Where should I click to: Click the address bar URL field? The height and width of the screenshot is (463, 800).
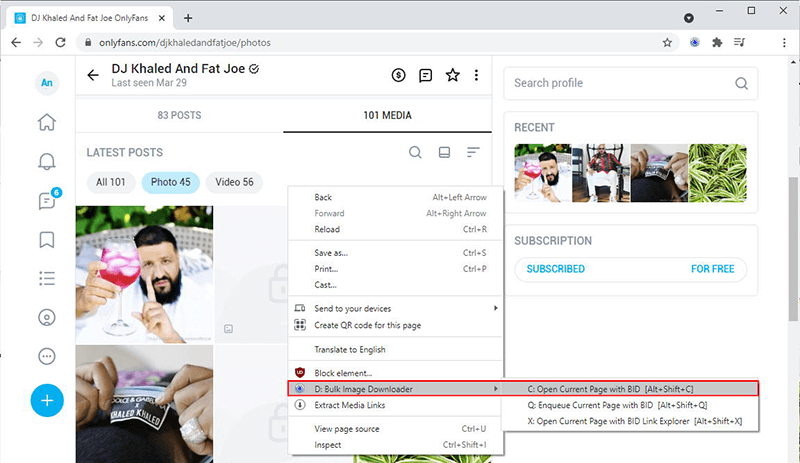tap(378, 42)
